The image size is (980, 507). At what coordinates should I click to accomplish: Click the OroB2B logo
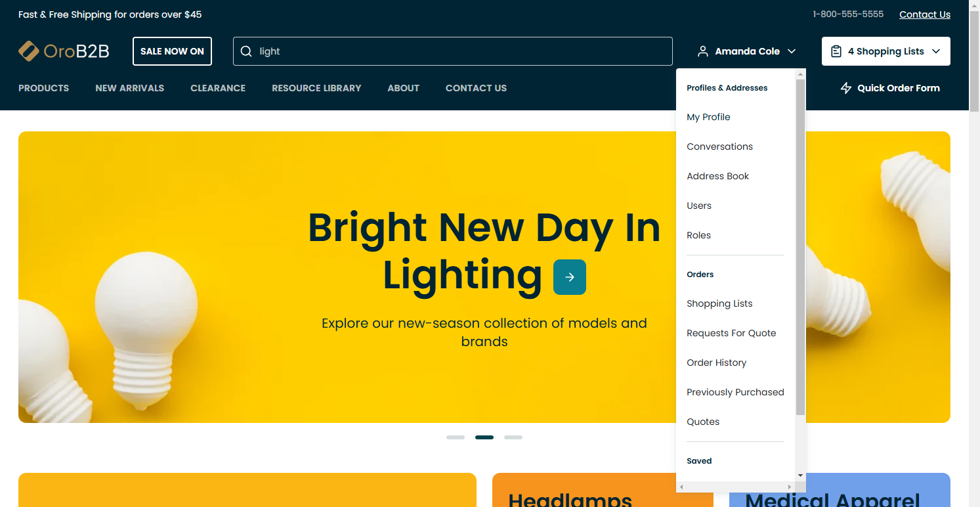64,51
